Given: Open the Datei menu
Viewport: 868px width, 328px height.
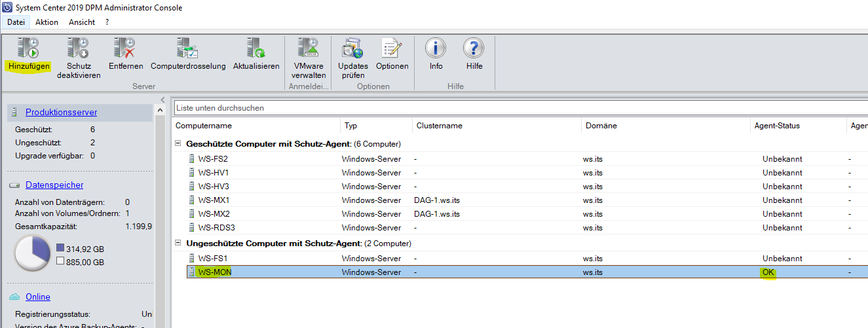Looking at the screenshot, I should [x=16, y=22].
